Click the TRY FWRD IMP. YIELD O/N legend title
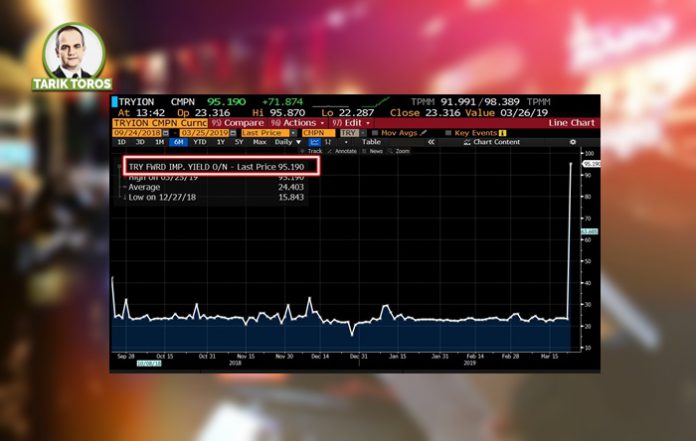 coord(178,167)
